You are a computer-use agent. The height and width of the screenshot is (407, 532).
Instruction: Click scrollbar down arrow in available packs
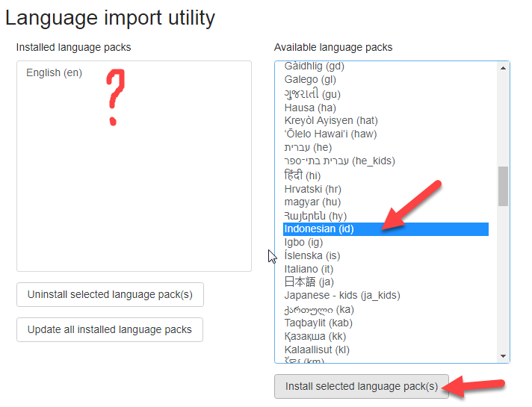[503, 355]
